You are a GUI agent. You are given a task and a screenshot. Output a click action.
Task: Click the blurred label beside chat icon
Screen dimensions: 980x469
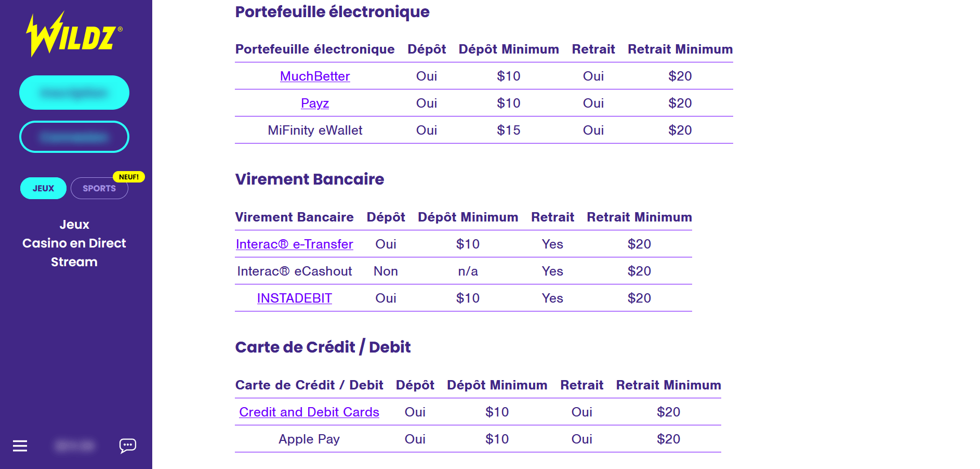75,446
